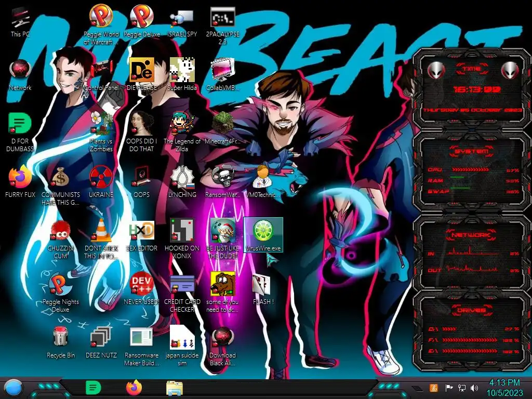Select the COMMUNISTS HATE THIS G icon
Screen dimensions: 532x399
click(60, 186)
